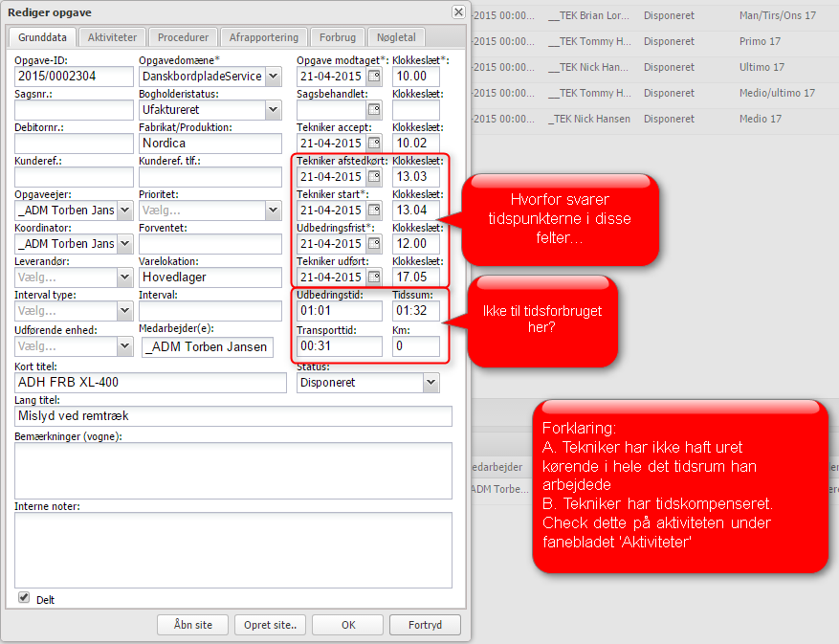Screen dimensions: 839x644
Task: Click into the Lang titel text field
Action: pos(233,416)
